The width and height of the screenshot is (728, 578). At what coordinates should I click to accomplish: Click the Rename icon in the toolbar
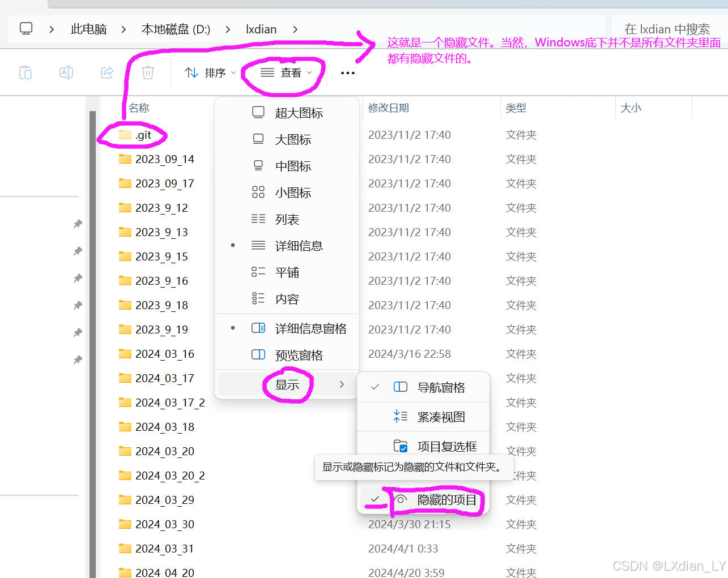[x=66, y=72]
